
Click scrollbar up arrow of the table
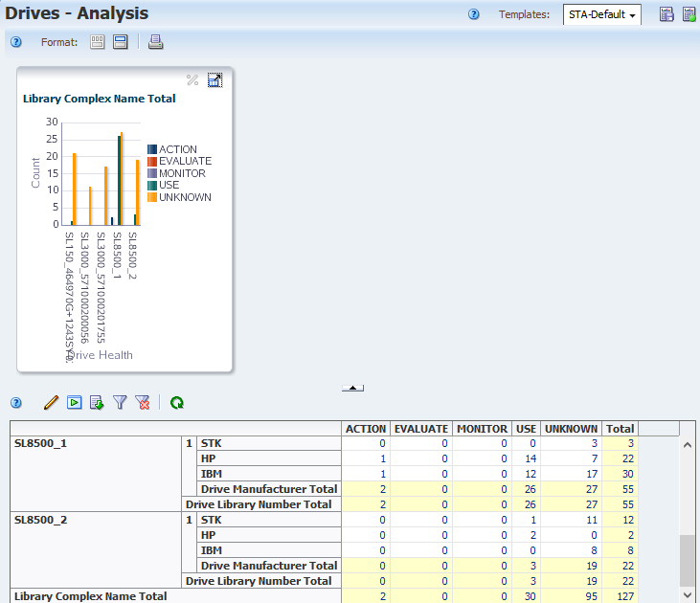pyautogui.click(x=686, y=445)
